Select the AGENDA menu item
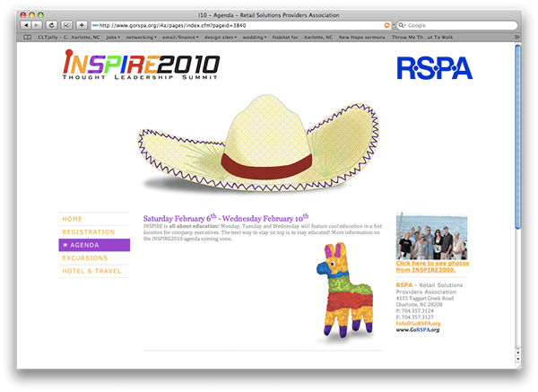Screen dimensions: 538x392 (94, 245)
